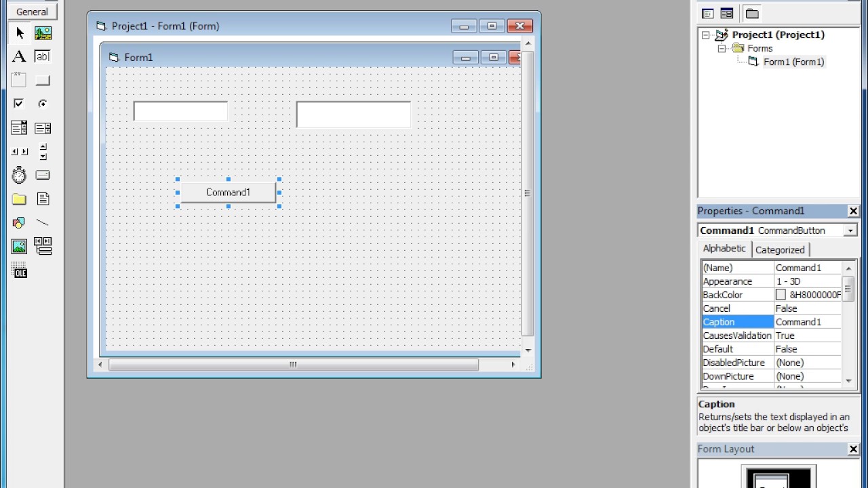868x488 pixels.
Task: Select the VScrollBar tool
Action: (x=43, y=151)
